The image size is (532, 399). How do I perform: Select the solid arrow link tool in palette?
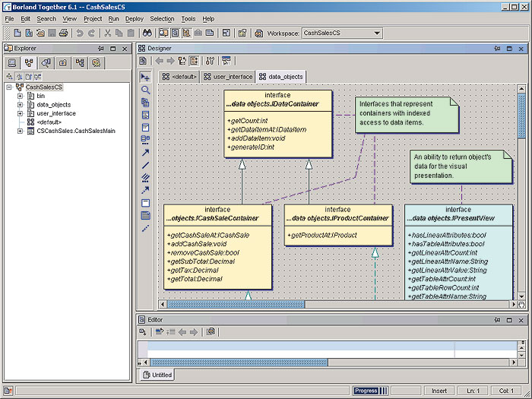[146, 153]
